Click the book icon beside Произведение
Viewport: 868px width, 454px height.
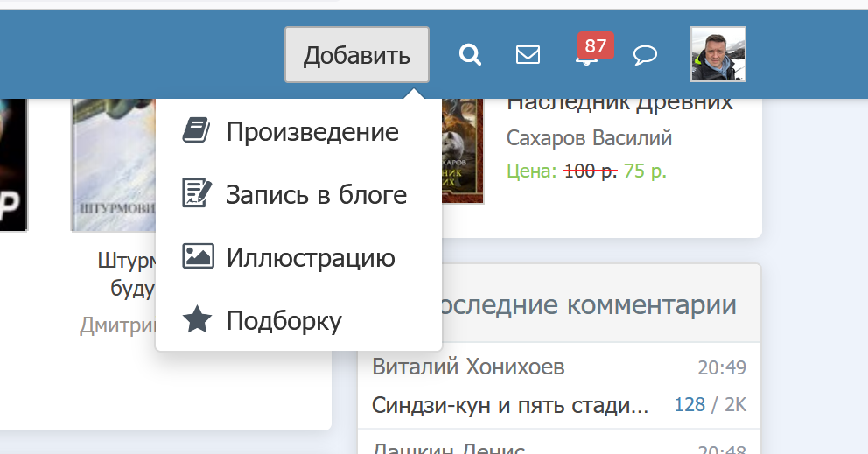(197, 131)
